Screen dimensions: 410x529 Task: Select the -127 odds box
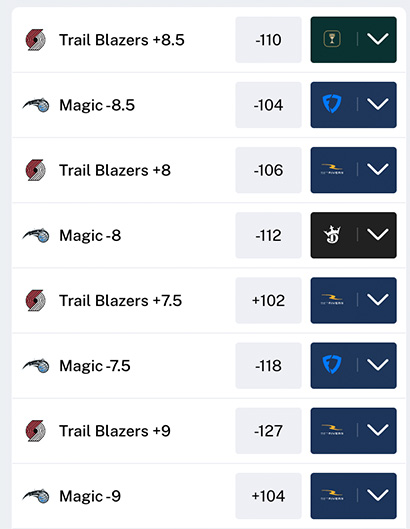pyautogui.click(x=268, y=431)
